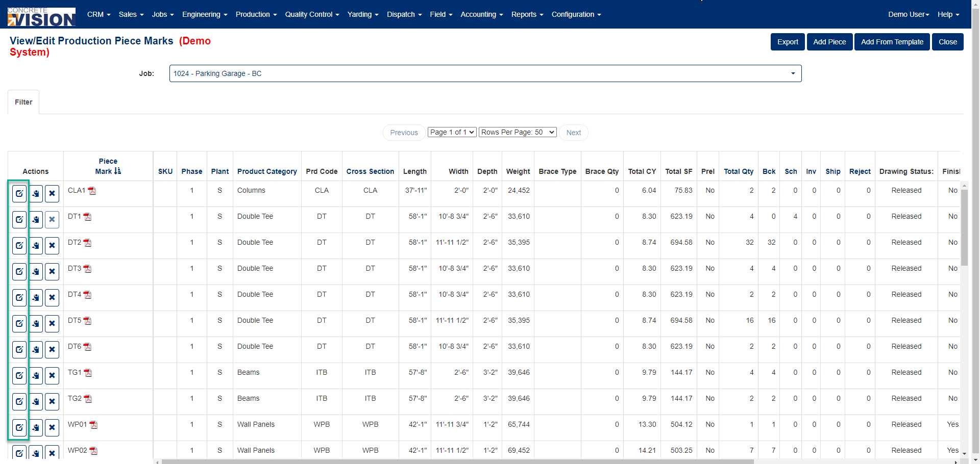980x464 pixels.
Task: Expand the Field menu
Action: pyautogui.click(x=441, y=14)
